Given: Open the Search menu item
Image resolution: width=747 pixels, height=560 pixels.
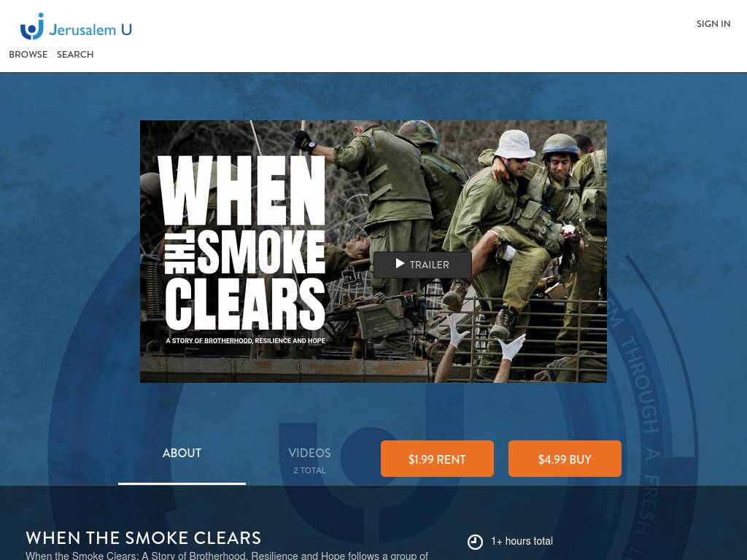Looking at the screenshot, I should tap(75, 54).
